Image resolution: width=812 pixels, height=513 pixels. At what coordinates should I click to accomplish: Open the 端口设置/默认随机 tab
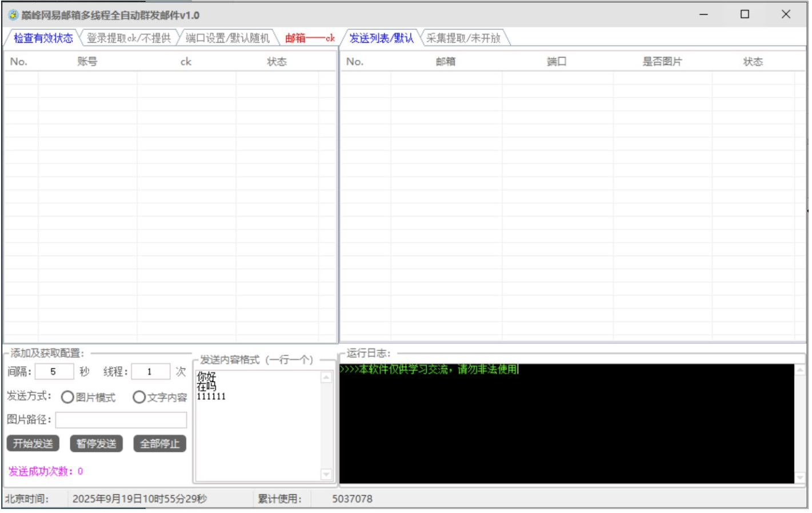pyautogui.click(x=227, y=38)
